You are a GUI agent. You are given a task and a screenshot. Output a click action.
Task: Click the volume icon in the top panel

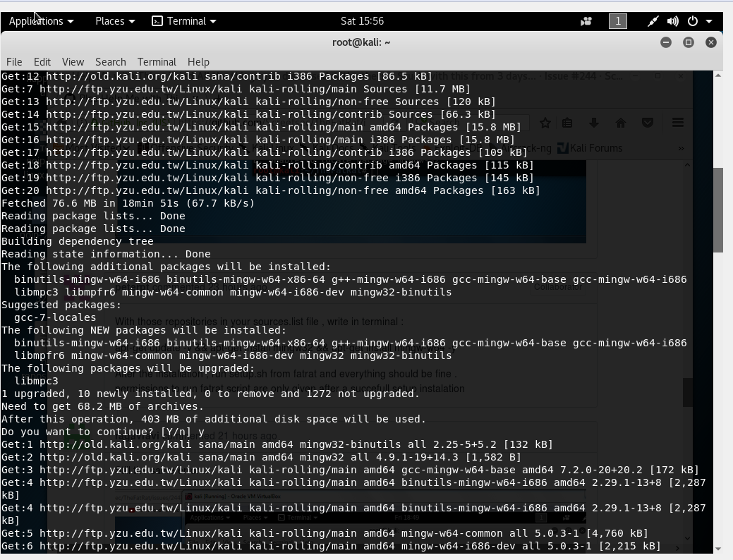coord(672,21)
